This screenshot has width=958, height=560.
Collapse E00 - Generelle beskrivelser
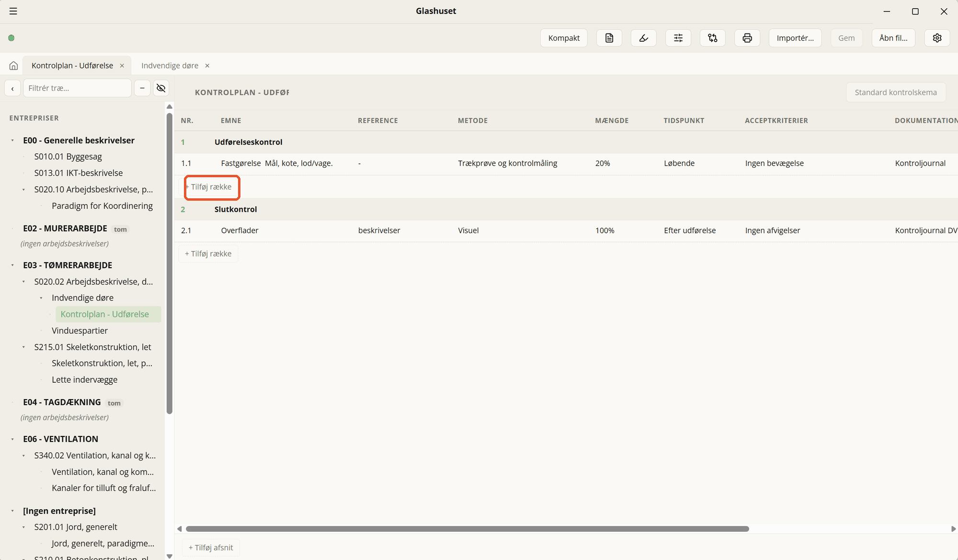[x=12, y=140]
